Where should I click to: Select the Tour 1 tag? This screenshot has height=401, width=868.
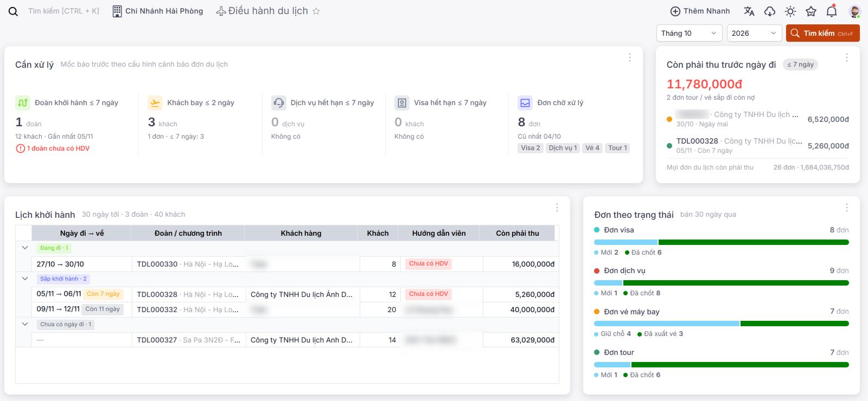(x=617, y=148)
